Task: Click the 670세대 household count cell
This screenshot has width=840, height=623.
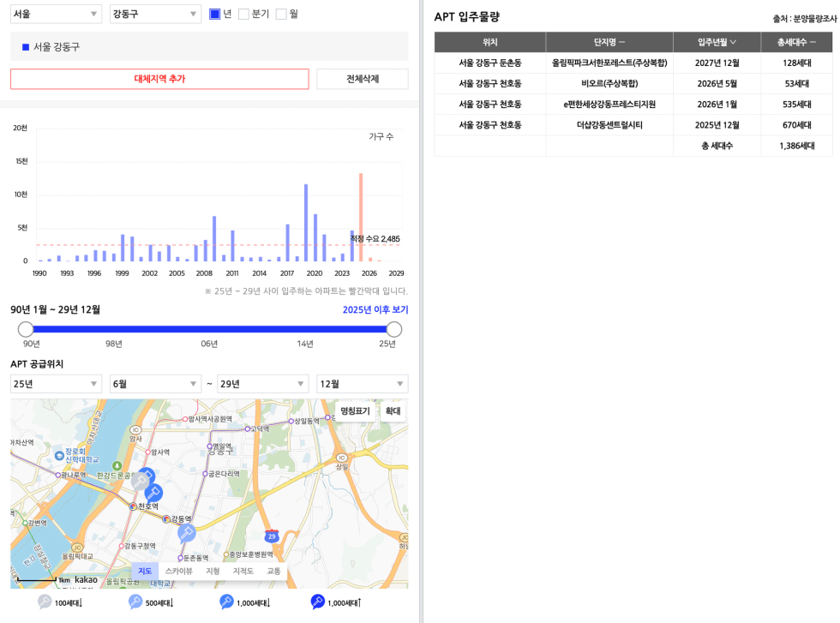Action: [x=796, y=125]
